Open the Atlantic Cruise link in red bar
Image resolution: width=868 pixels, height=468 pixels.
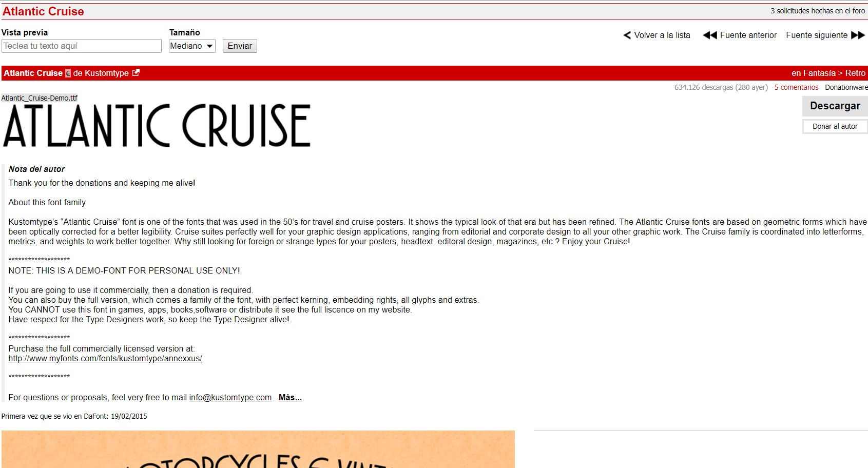coord(33,73)
